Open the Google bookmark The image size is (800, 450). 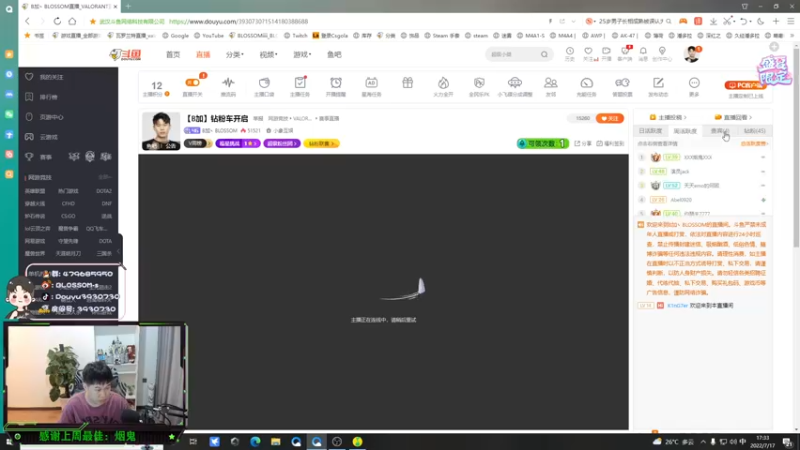click(176, 36)
